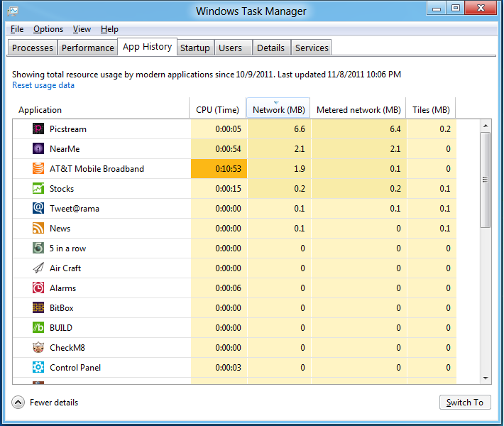Select the Stocks chart icon
Viewport: 504px width, 426px height.
[x=38, y=189]
